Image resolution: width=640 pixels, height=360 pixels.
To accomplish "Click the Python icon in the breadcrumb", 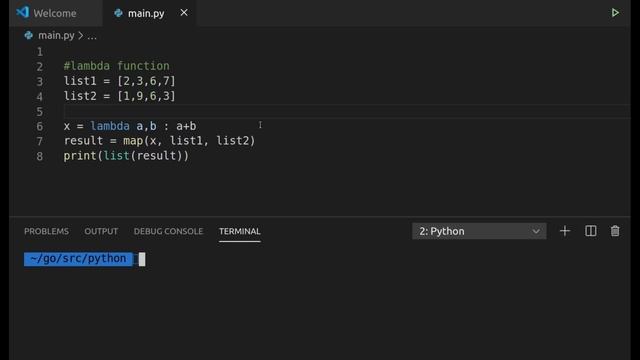I will point(29,36).
